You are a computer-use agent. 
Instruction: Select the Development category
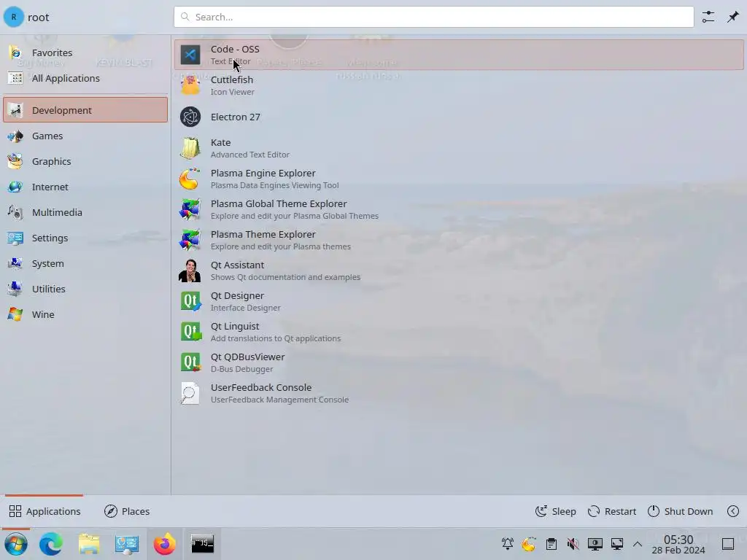(x=85, y=110)
